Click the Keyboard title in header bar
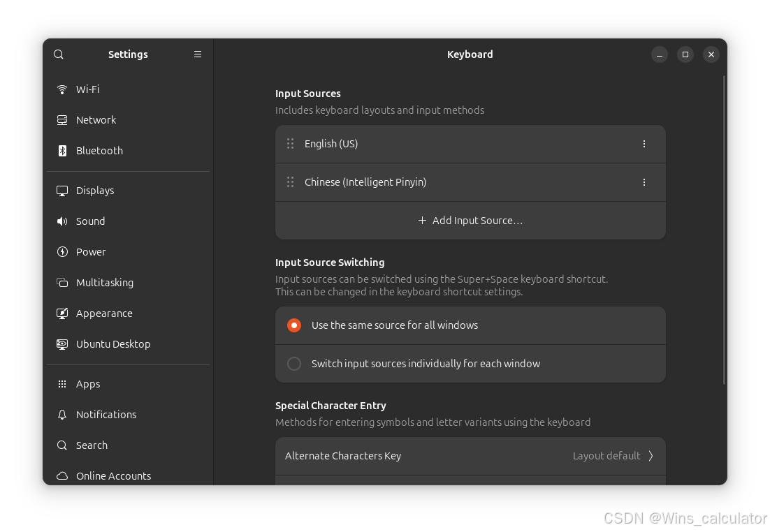770x532 pixels. 470,54
